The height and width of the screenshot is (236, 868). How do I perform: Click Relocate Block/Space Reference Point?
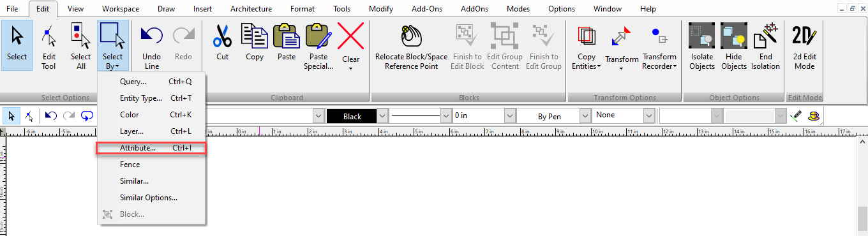tap(412, 45)
